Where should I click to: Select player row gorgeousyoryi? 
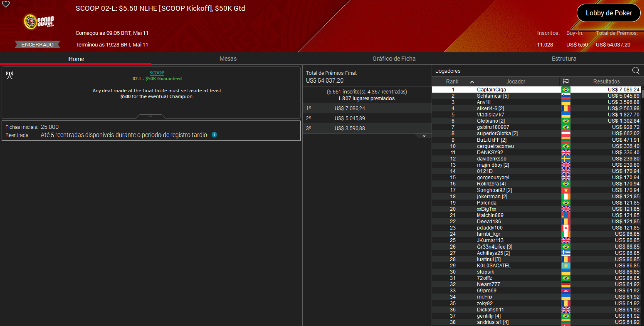[537, 178]
